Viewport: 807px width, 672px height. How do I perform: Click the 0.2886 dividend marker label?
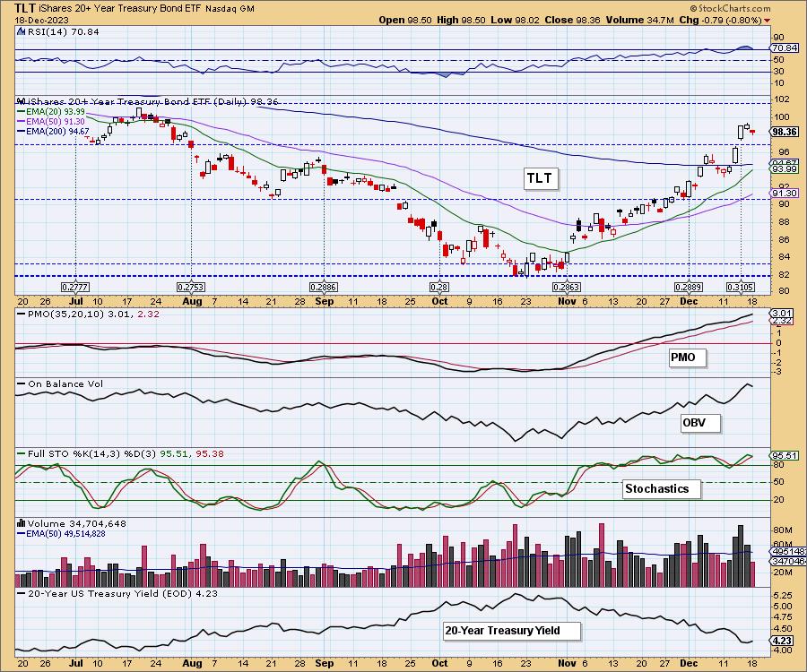(323, 287)
